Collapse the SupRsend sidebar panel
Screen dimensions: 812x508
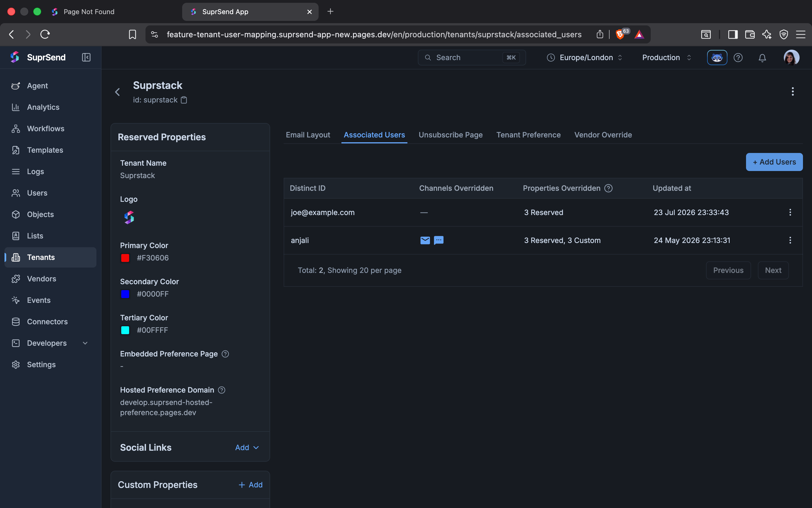[86, 58]
